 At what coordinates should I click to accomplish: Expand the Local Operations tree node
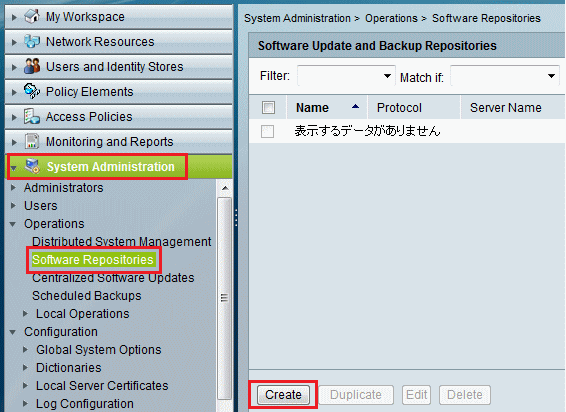point(25,313)
